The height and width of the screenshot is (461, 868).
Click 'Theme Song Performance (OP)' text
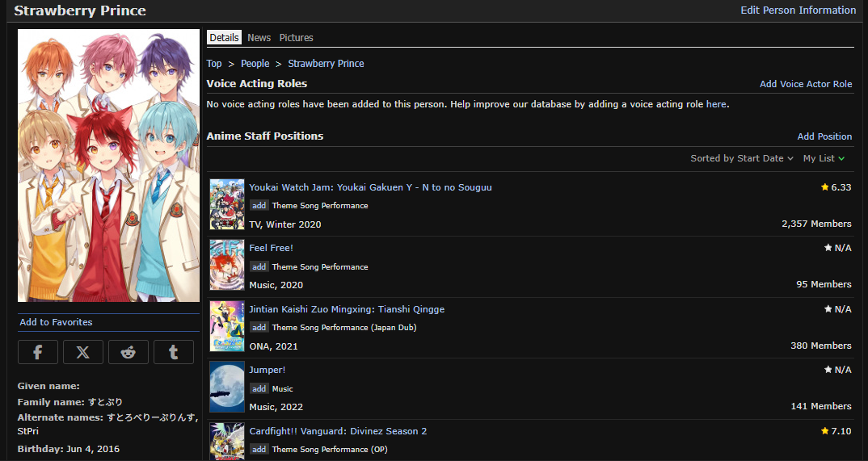coord(330,450)
